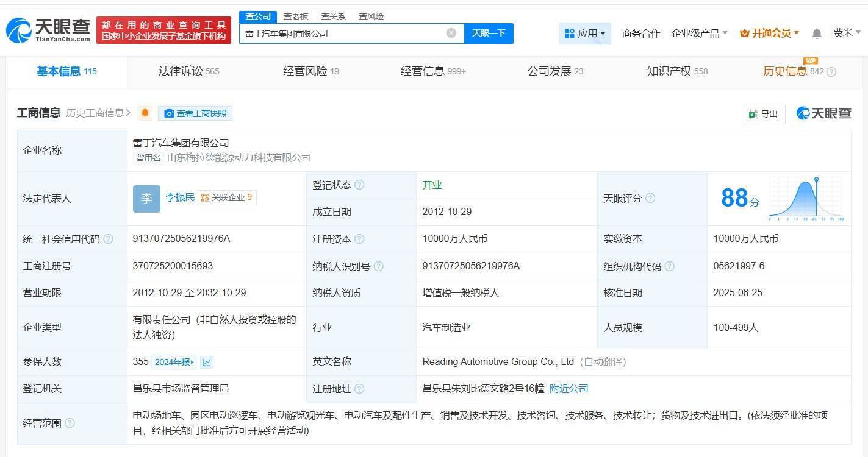This screenshot has height=457, width=868.
Task: Click the trend chart icon next to 2024年报
Action: pyautogui.click(x=207, y=362)
